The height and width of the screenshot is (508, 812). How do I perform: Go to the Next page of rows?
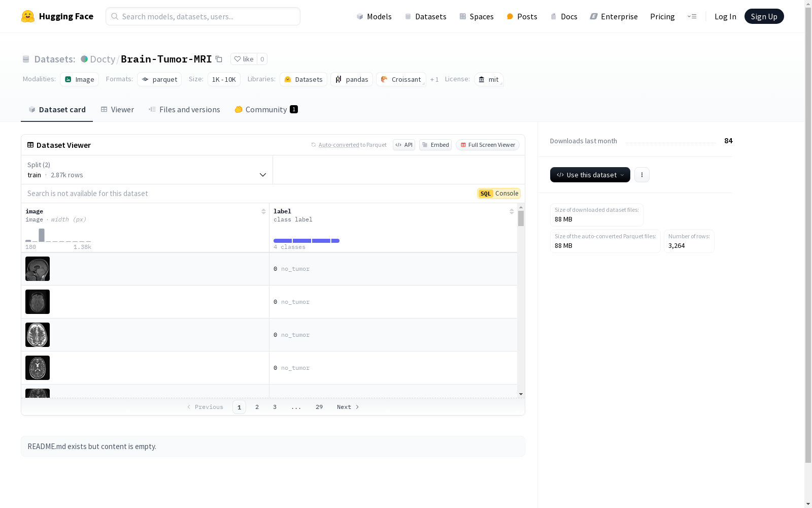point(348,407)
